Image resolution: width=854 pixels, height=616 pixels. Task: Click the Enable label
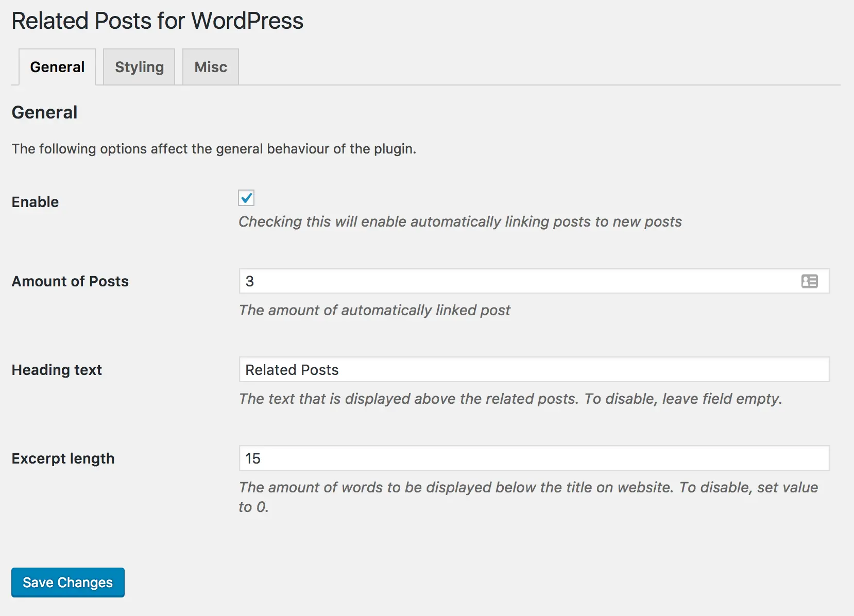pyautogui.click(x=35, y=202)
